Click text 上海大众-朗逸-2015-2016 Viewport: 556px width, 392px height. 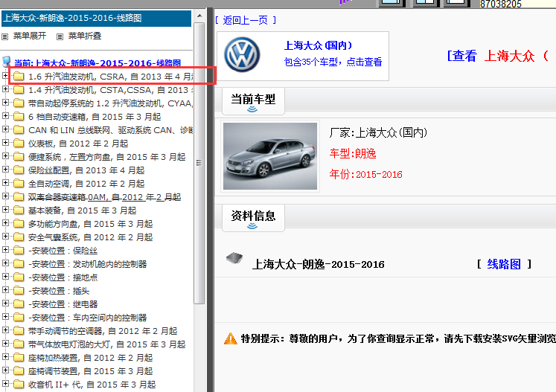(x=318, y=264)
